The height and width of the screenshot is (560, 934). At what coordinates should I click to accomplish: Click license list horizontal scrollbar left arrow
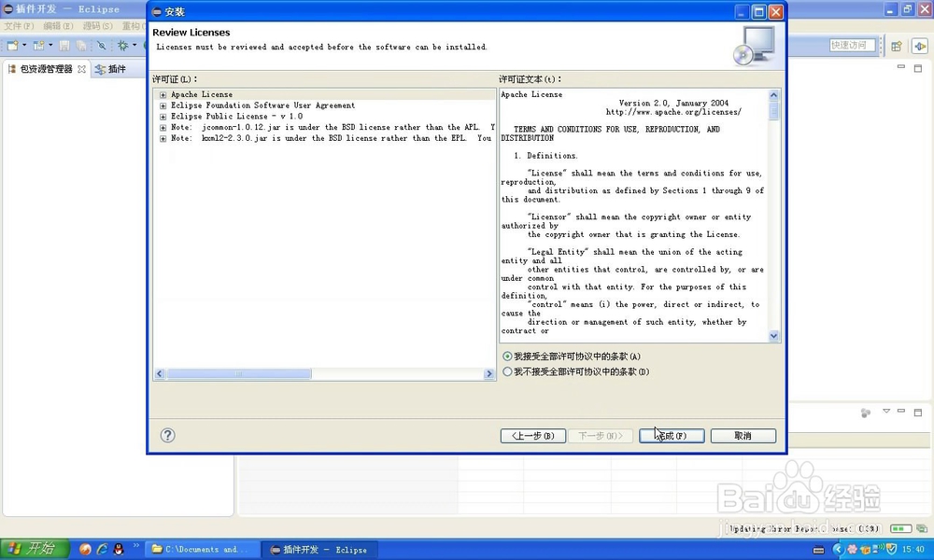tap(159, 373)
